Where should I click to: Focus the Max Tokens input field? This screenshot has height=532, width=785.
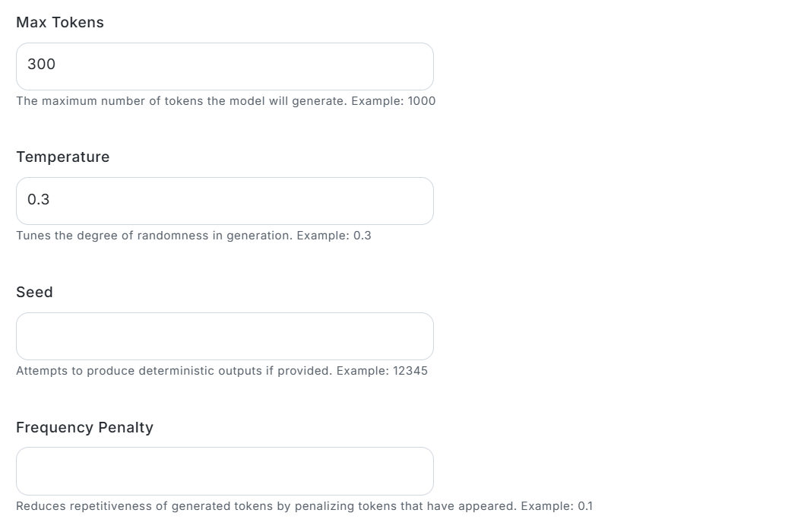225,67
